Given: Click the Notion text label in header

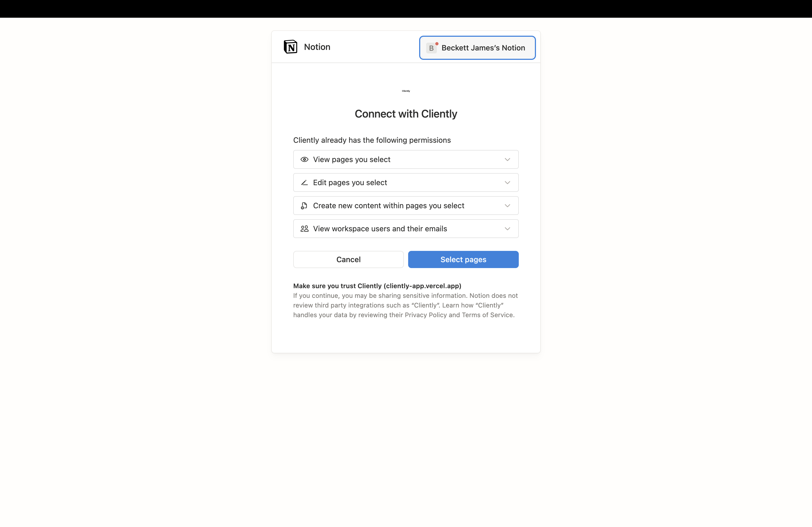Looking at the screenshot, I should [x=317, y=47].
